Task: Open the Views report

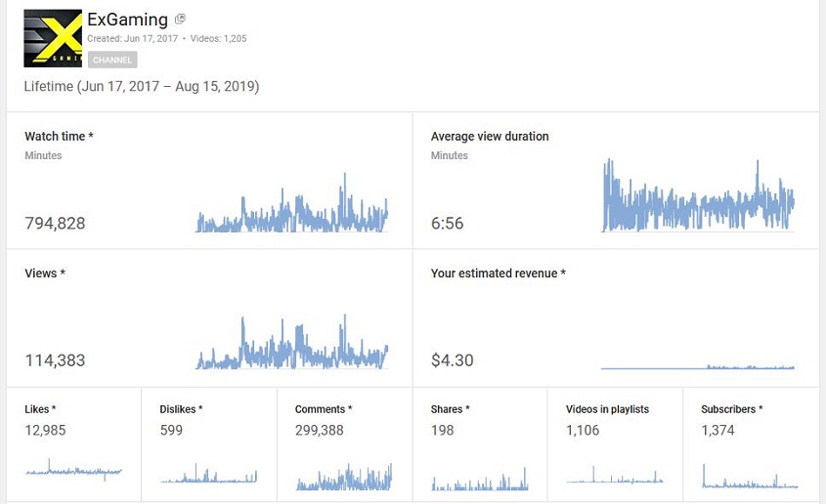Action: coord(209,317)
